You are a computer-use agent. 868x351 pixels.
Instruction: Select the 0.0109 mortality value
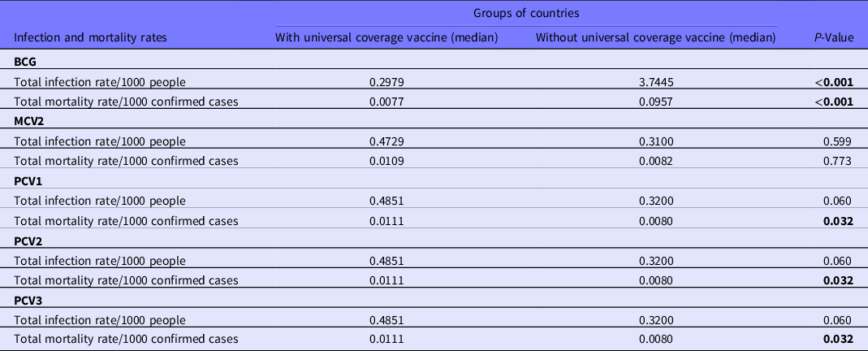click(386, 160)
